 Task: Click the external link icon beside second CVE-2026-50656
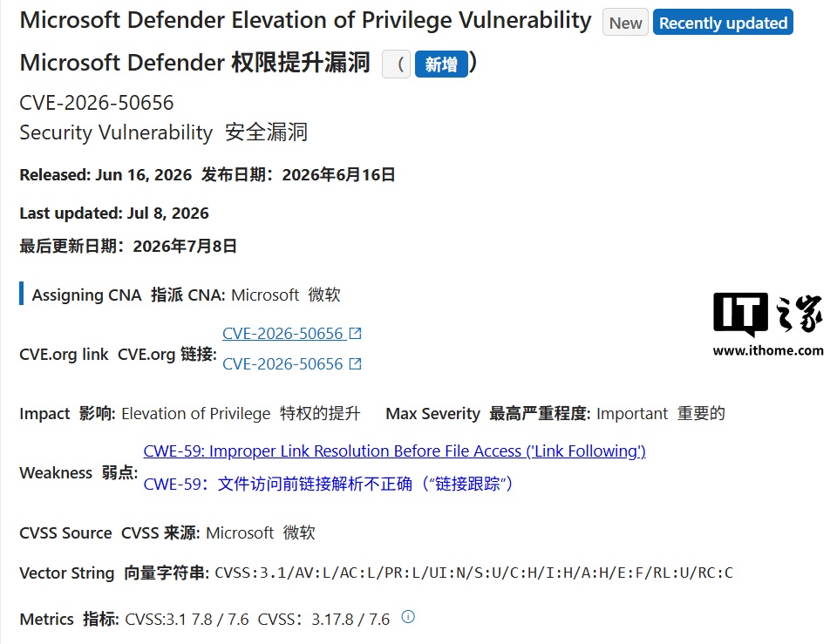355,364
